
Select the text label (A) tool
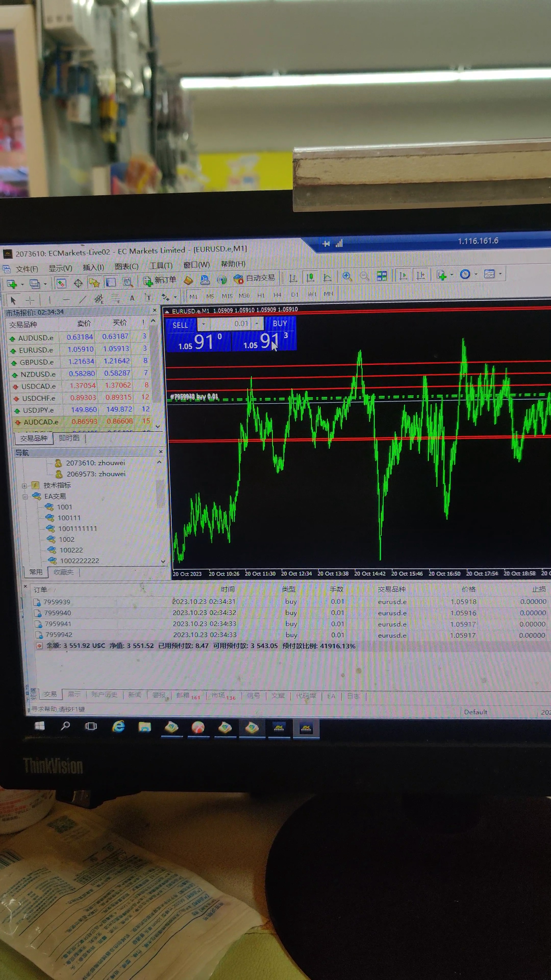point(132,298)
